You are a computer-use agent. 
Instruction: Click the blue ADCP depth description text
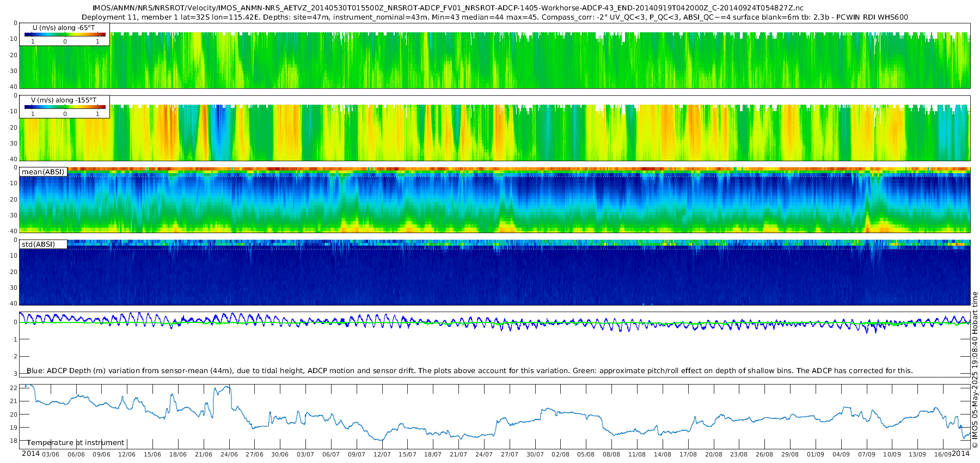point(469,370)
